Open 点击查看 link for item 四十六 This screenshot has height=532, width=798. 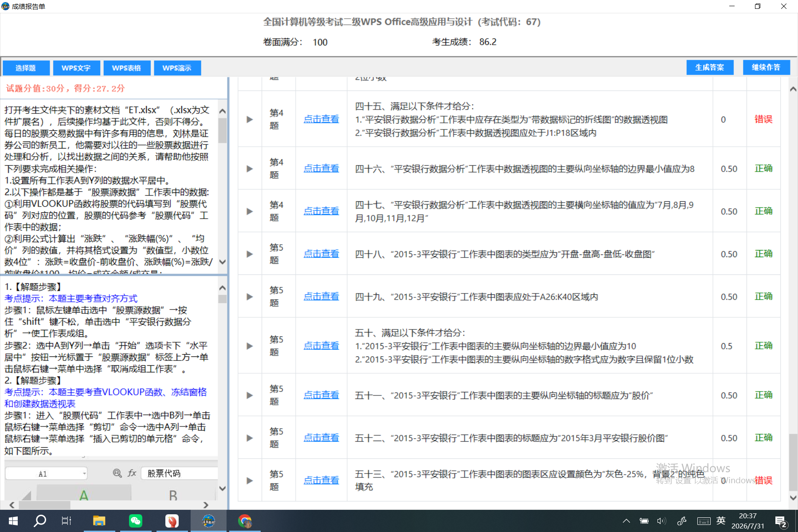321,168
